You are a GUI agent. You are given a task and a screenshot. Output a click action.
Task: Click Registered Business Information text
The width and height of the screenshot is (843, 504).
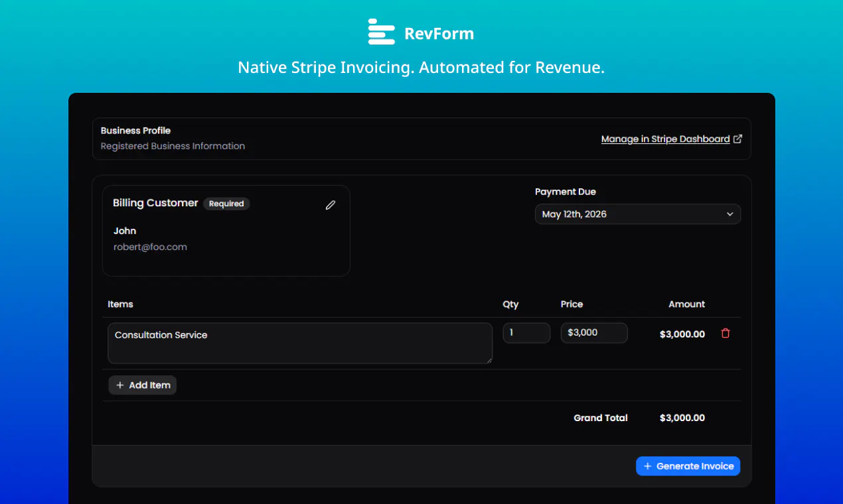(173, 146)
